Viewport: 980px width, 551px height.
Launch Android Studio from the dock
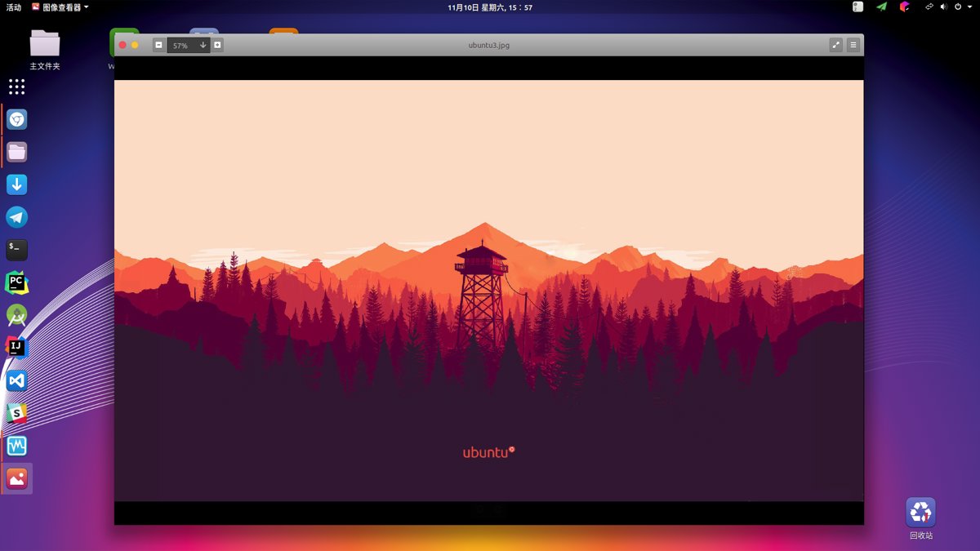(x=17, y=315)
